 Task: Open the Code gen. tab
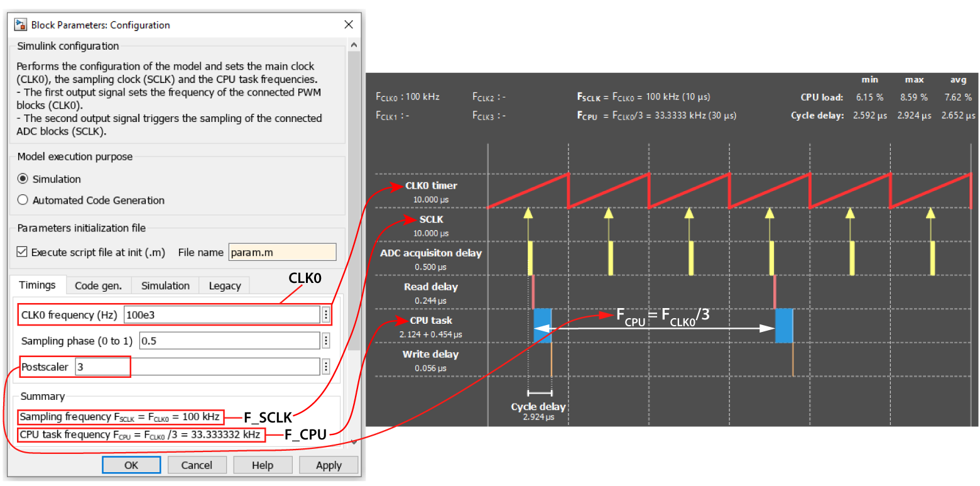[98, 285]
